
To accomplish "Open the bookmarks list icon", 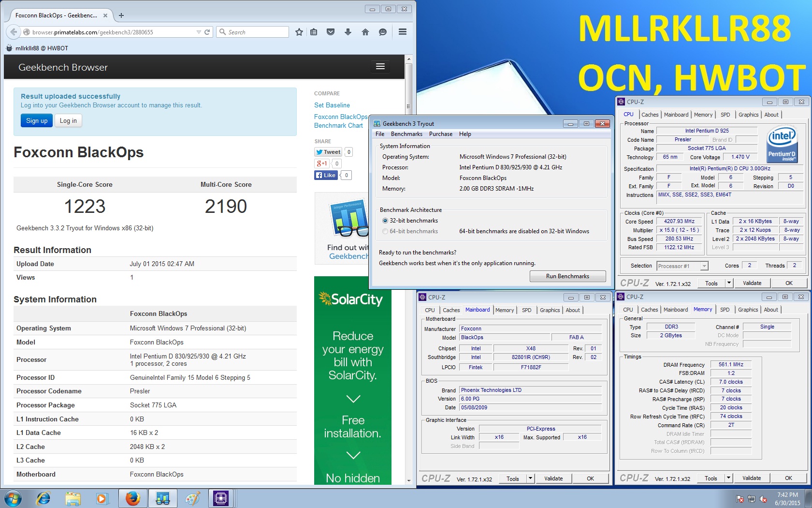I will click(x=314, y=32).
